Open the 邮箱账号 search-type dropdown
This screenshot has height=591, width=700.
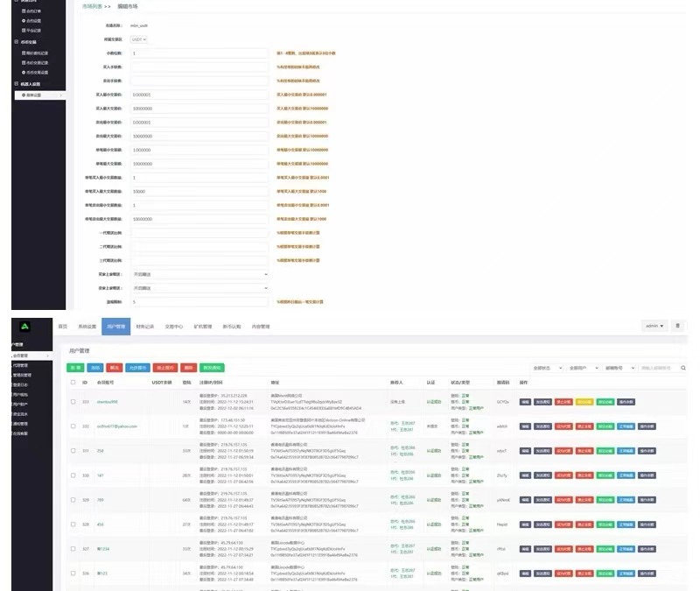pyautogui.click(x=619, y=368)
